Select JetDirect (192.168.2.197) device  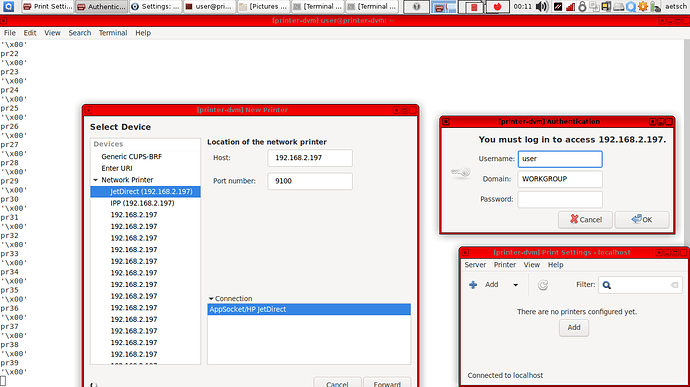(145, 192)
